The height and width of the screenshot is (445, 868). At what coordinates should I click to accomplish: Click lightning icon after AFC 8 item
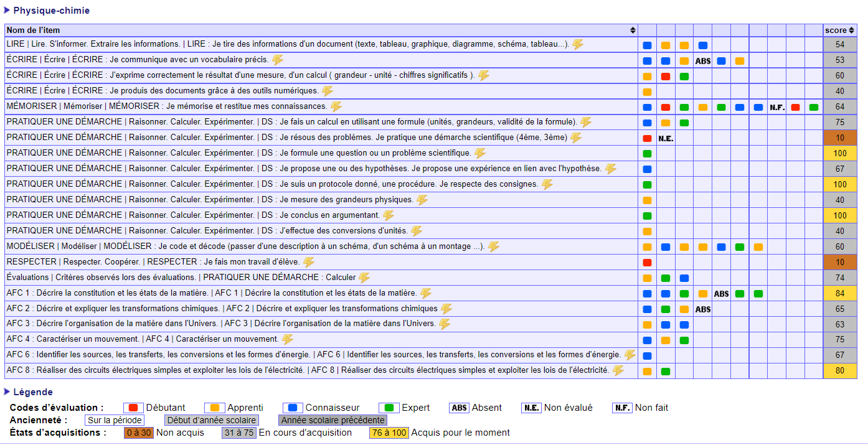(618, 370)
